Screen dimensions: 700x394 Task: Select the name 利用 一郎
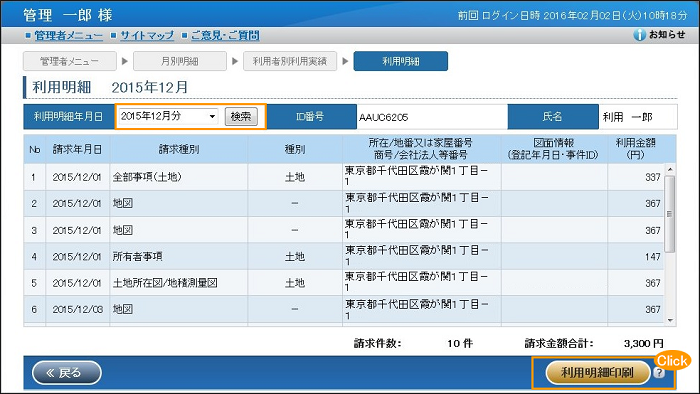point(627,117)
